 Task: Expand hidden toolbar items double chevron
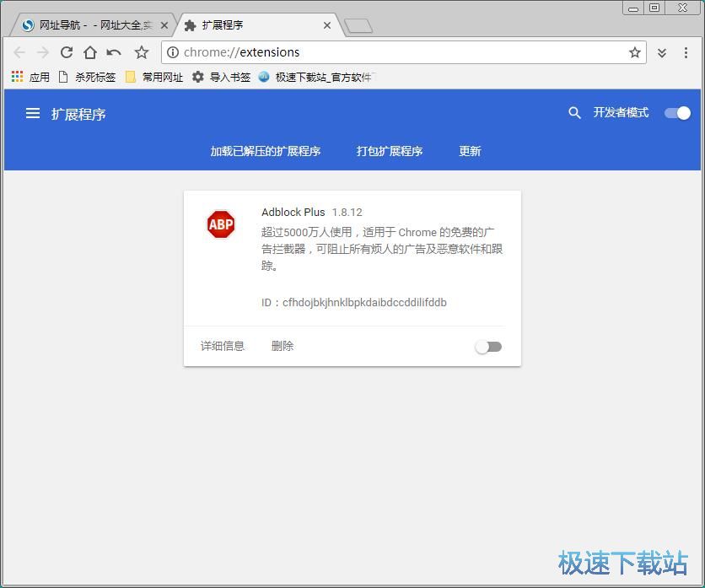point(662,53)
